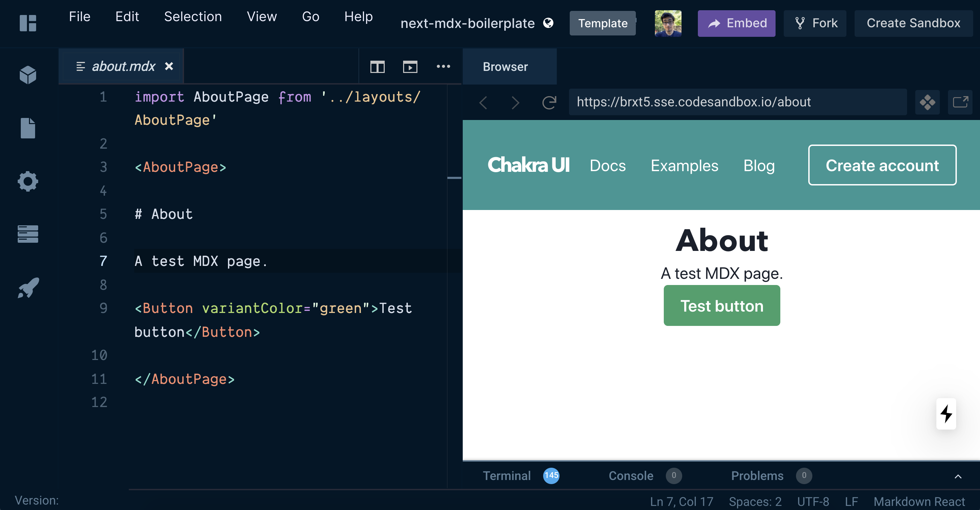Open the Selection menu
The width and height of the screenshot is (980, 510).
(x=193, y=17)
